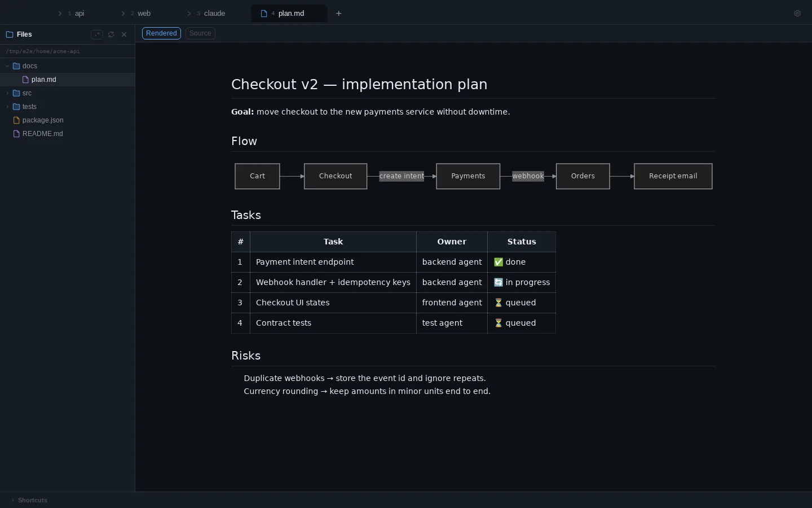Click the package.json file icon
Viewport: 812px width, 508px height.
click(16, 120)
